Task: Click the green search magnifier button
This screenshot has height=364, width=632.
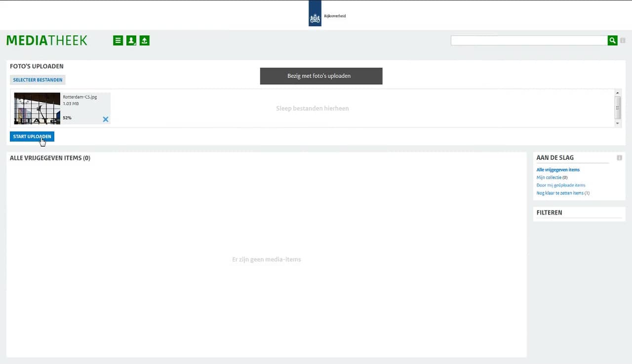Action: [x=612, y=40]
